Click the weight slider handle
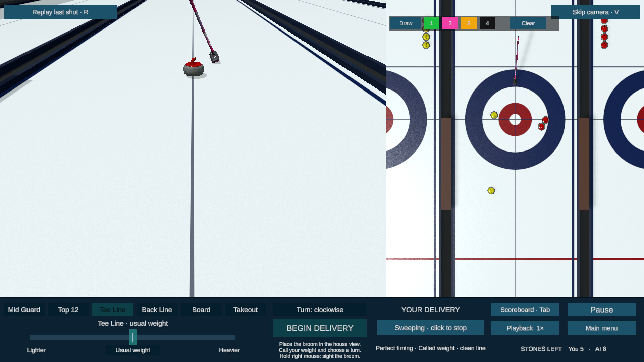This screenshot has width=644, height=362. (x=133, y=337)
